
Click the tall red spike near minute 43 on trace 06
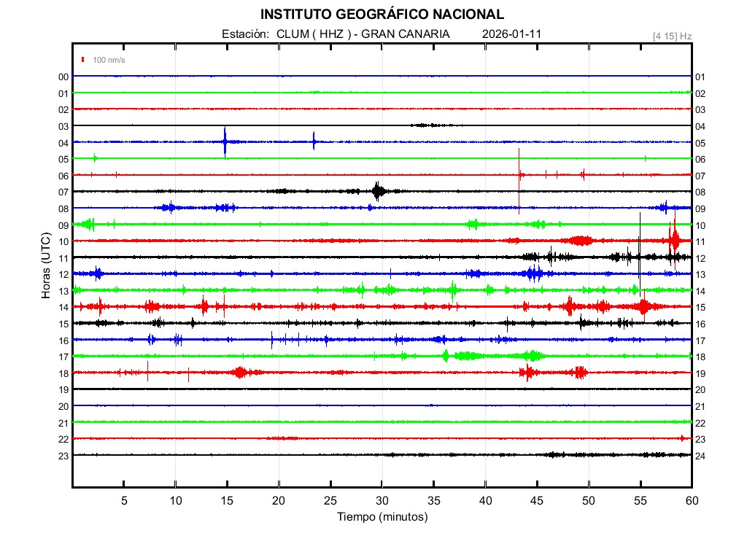click(519, 174)
